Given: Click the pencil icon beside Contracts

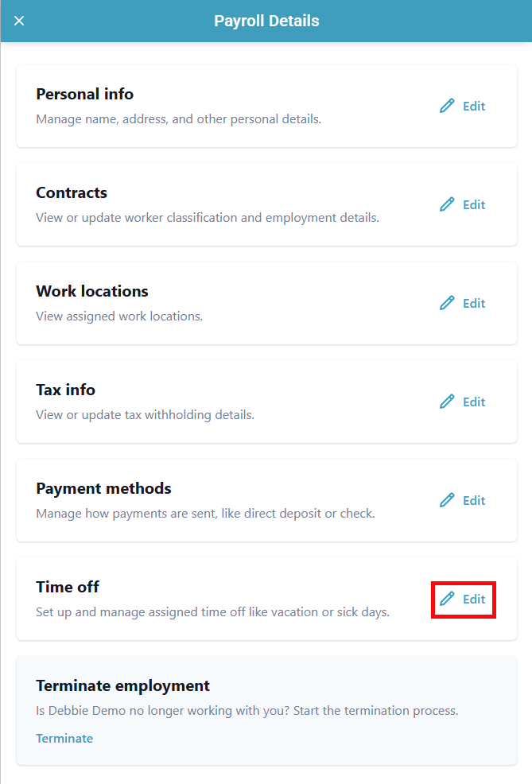Looking at the screenshot, I should (447, 204).
